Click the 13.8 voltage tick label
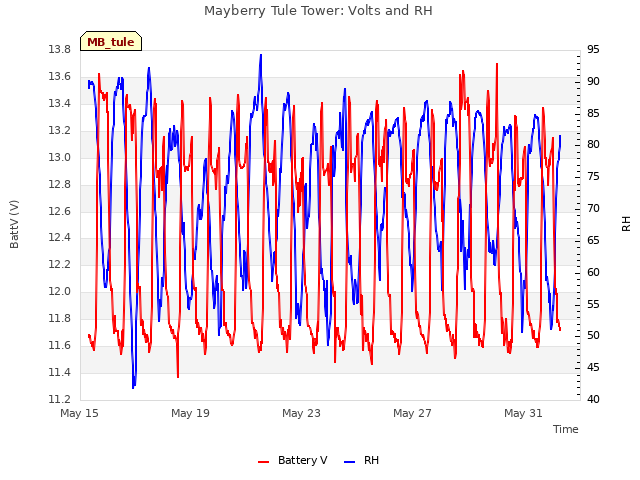 (59, 50)
